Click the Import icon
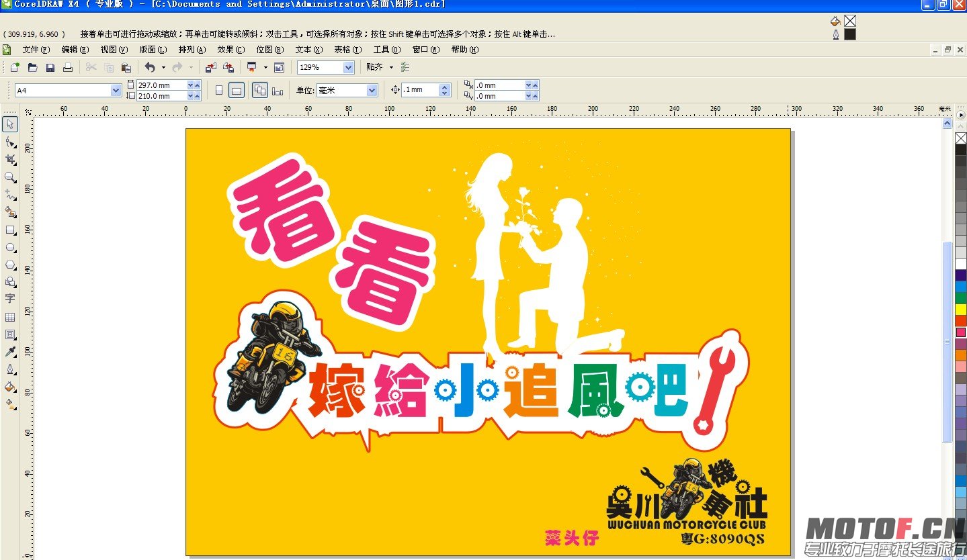This screenshot has width=967, height=560. click(x=211, y=67)
